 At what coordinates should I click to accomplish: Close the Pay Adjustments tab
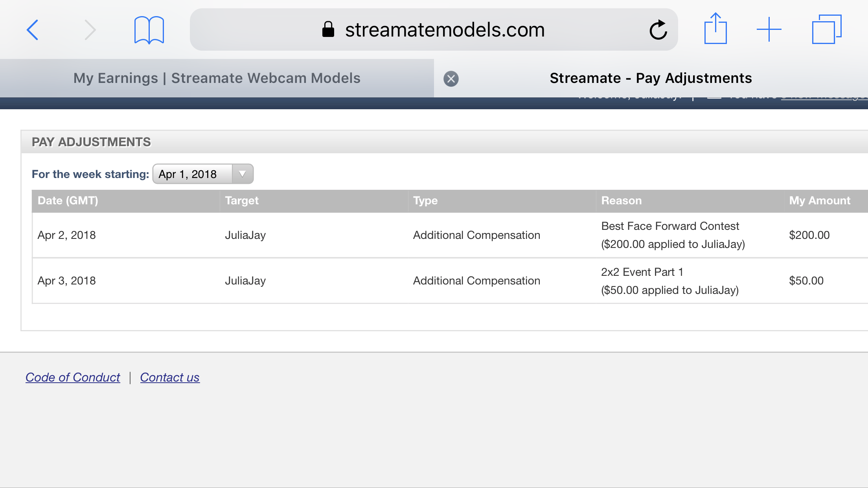(451, 79)
